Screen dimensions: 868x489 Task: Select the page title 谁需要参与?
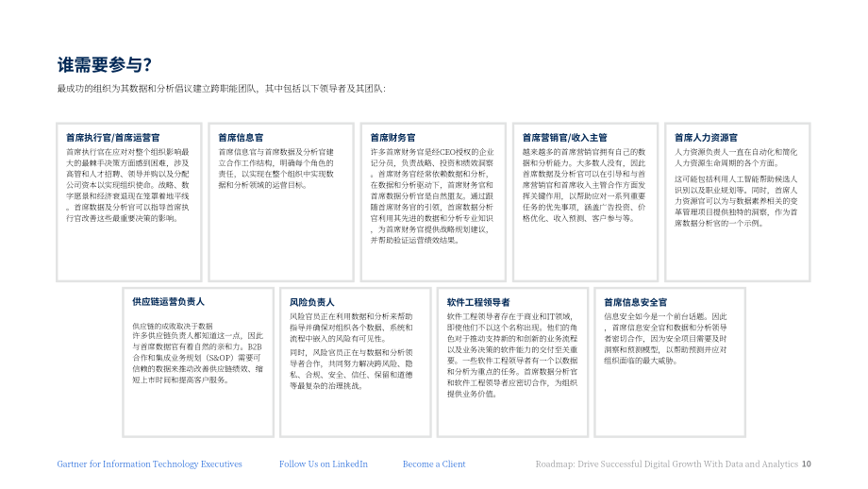pos(105,65)
